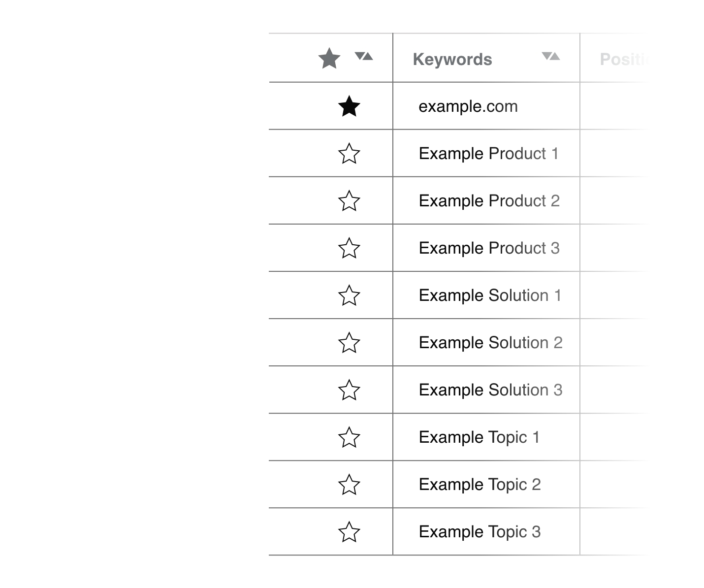Click the star icon in header column
The image size is (704, 588).
(x=329, y=59)
